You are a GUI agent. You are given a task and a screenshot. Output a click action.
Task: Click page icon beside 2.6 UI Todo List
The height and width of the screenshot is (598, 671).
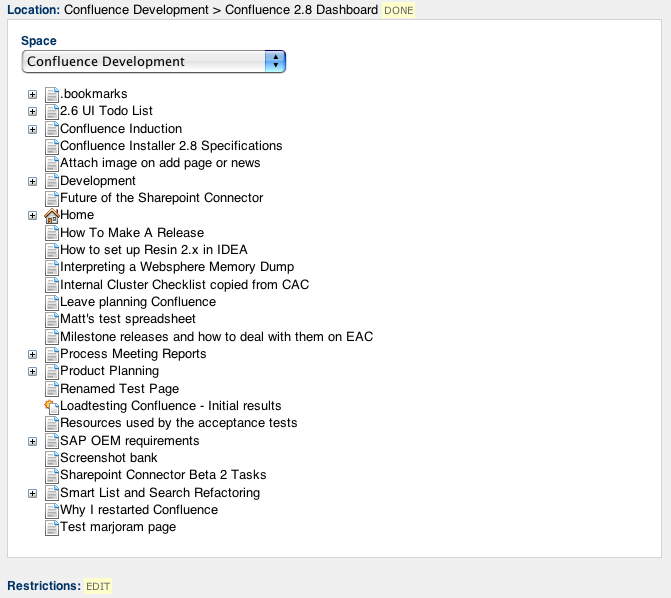pos(52,112)
